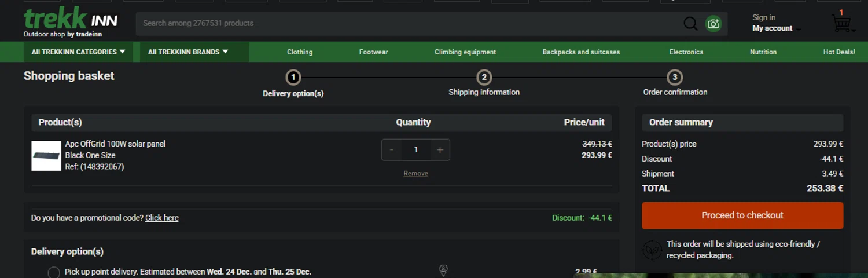Screen dimensions: 868x278
Task: Expand All Trekkinn Brands dropdown
Action: coord(194,52)
